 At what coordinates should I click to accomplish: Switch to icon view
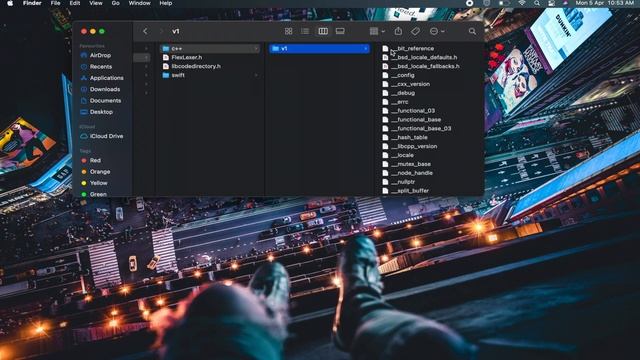click(x=289, y=31)
